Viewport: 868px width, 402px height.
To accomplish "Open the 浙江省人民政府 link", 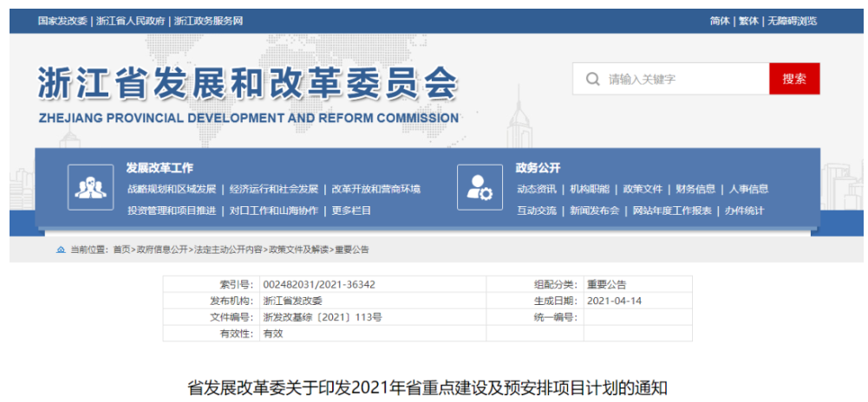I will pos(131,21).
